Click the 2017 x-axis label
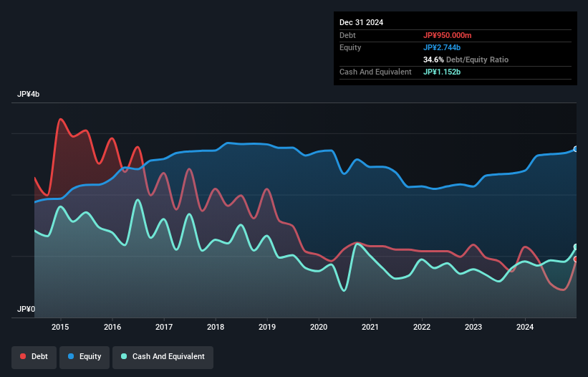Image resolution: width=588 pixels, height=377 pixels. tap(164, 327)
